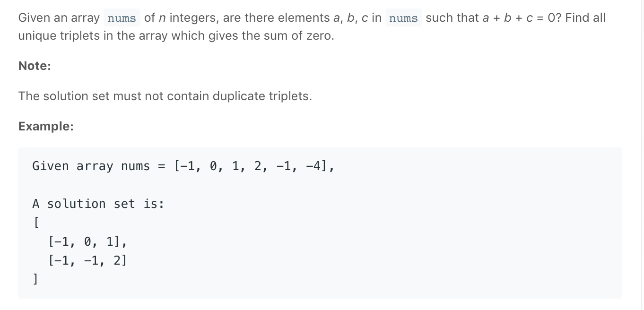Click the lone opening bracket in code block
The image size is (644, 310).
click(x=36, y=223)
